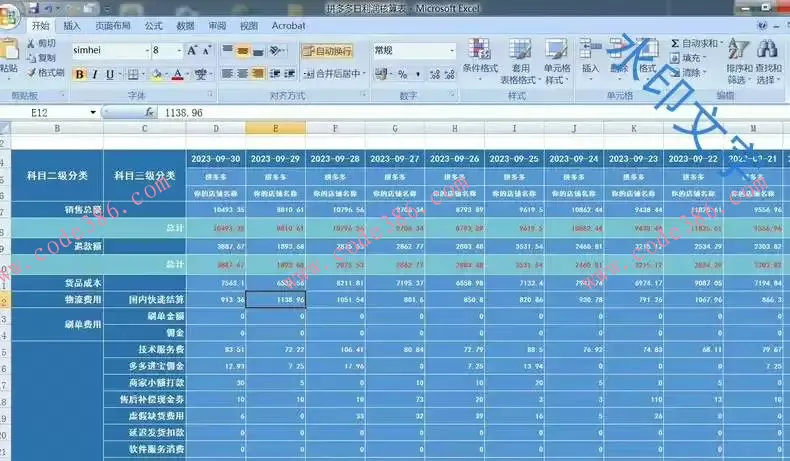The width and height of the screenshot is (790, 461).
Task: Click the Increase Indent icon
Action: pos(290,74)
